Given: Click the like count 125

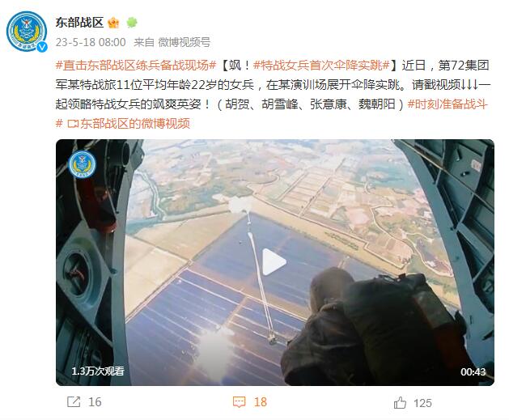Looking at the screenshot, I should (x=422, y=403).
